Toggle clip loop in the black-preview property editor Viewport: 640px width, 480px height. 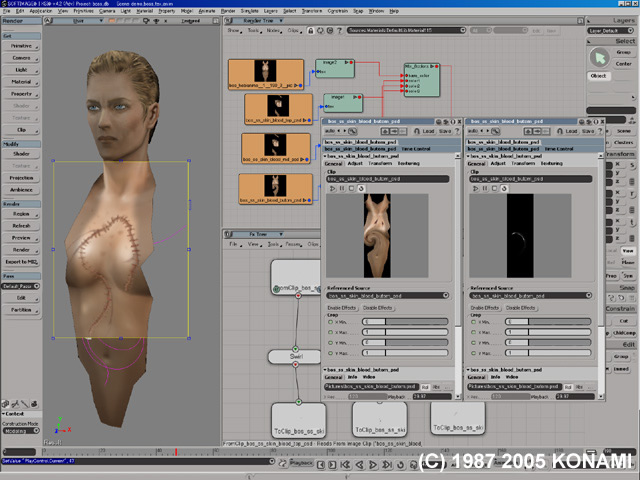pos(504,189)
